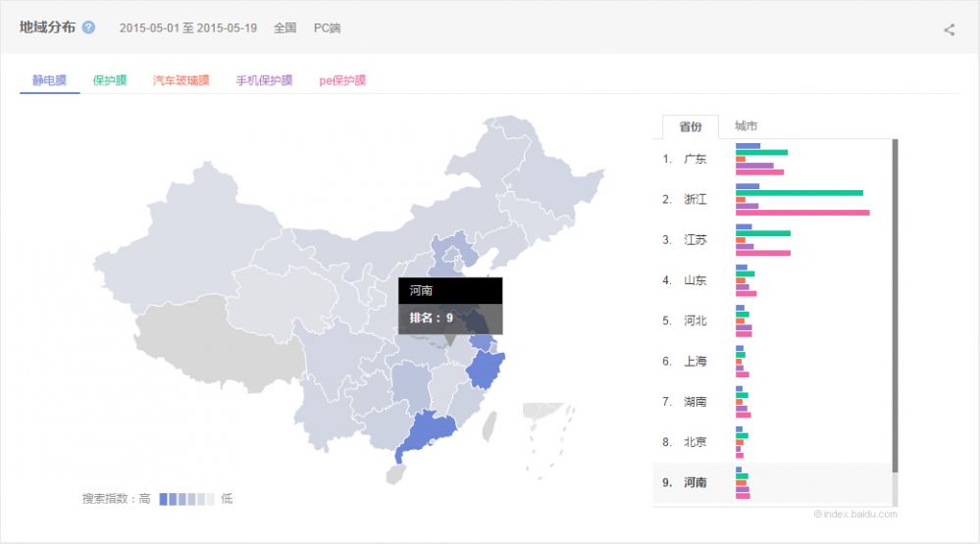
Task: Select 浙江 row in the ranking list
Action: [695, 199]
